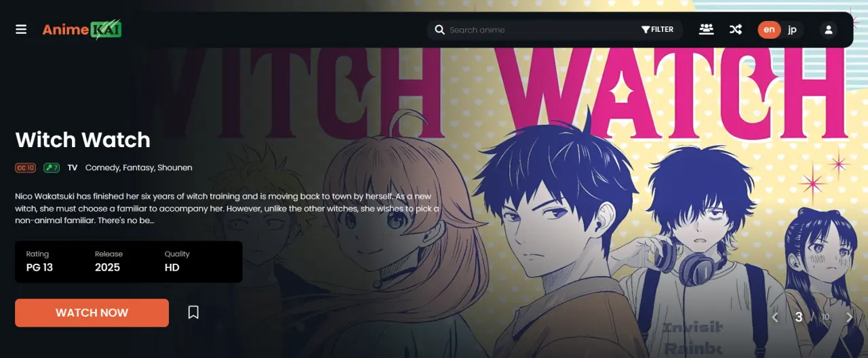The width and height of the screenshot is (868, 358).
Task: Click the PG 13 rating value
Action: [39, 267]
